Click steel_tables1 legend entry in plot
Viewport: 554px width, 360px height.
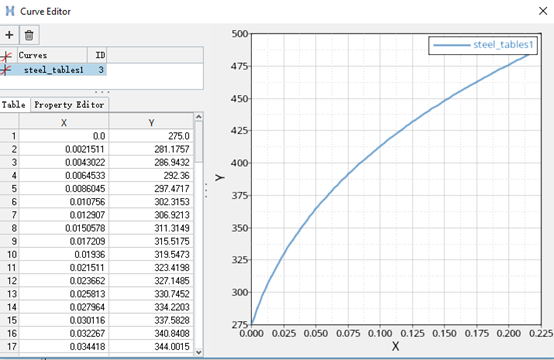tap(483, 45)
